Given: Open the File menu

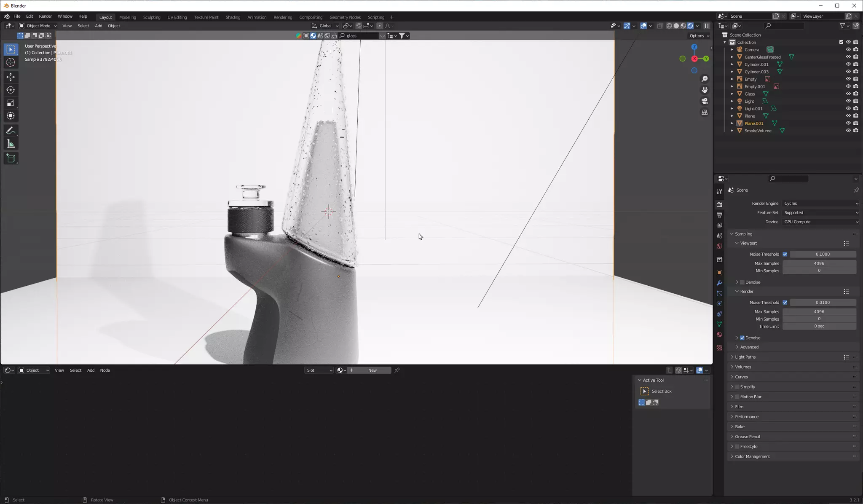Looking at the screenshot, I should [x=17, y=16].
